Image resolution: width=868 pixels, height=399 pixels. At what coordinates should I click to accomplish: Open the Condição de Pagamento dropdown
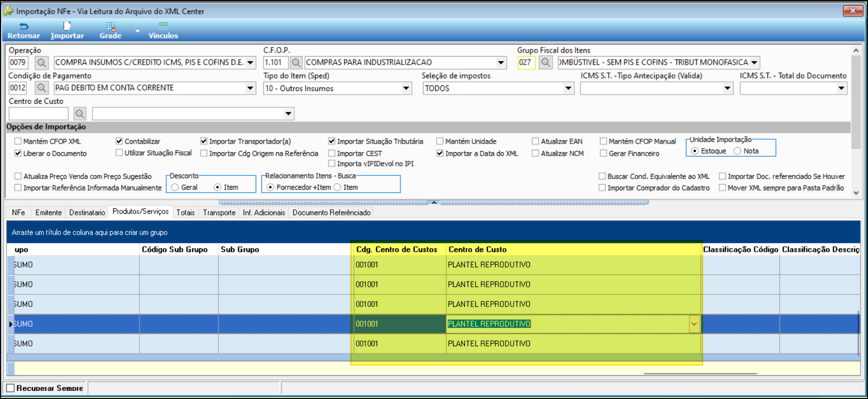click(x=250, y=88)
